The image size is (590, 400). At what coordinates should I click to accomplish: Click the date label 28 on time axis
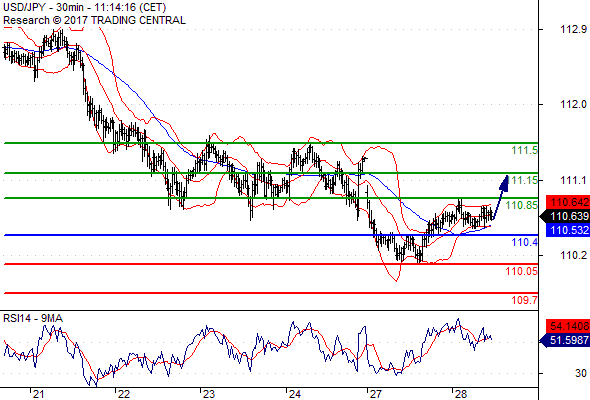coord(461,394)
